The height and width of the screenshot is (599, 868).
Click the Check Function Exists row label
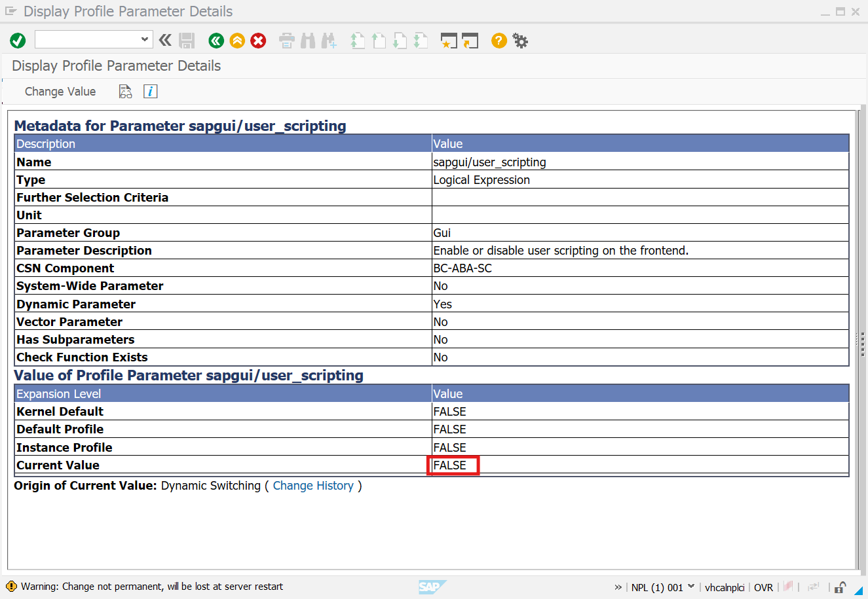[x=82, y=357]
